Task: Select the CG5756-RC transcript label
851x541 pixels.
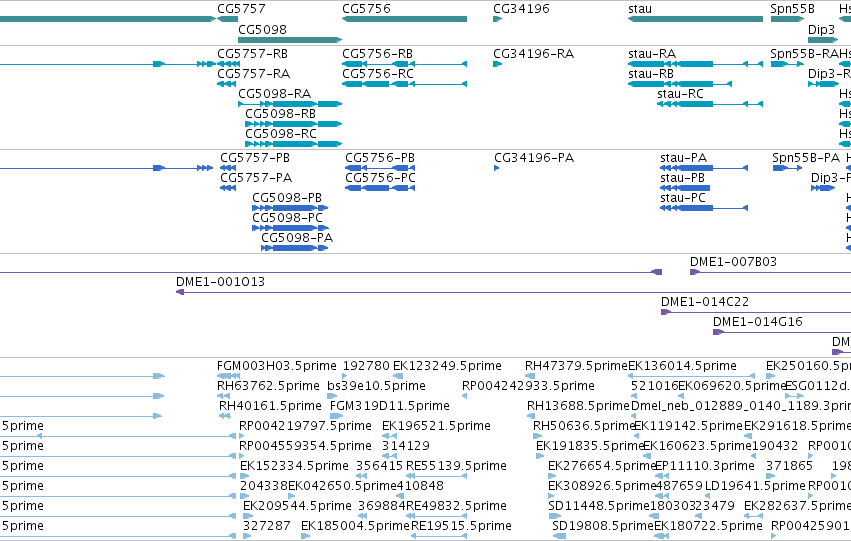Action: click(378, 74)
